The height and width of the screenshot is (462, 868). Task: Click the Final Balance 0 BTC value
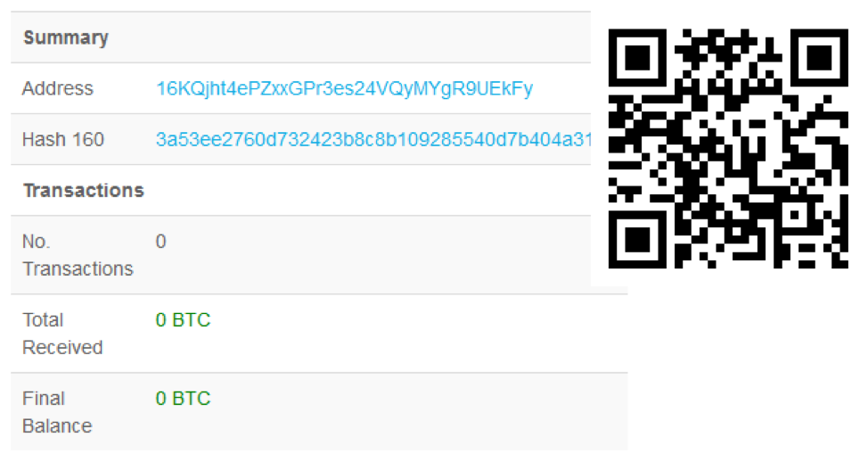(x=184, y=399)
